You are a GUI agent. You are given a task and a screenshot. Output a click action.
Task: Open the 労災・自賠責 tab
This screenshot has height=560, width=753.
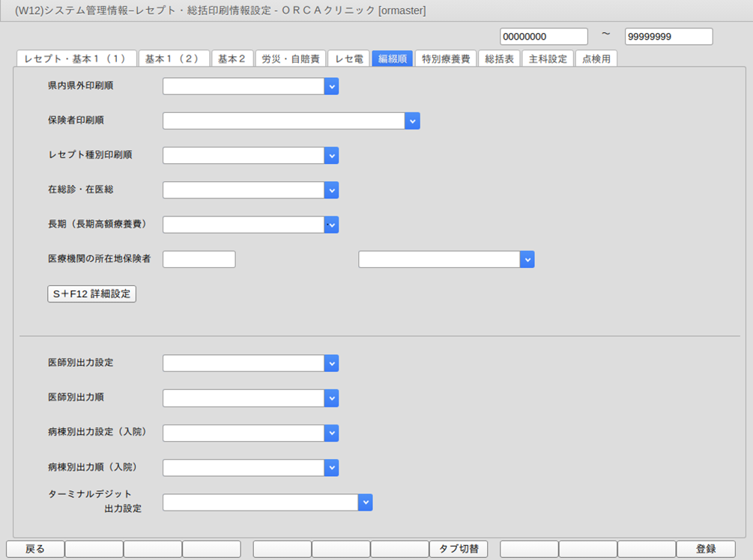coord(291,58)
